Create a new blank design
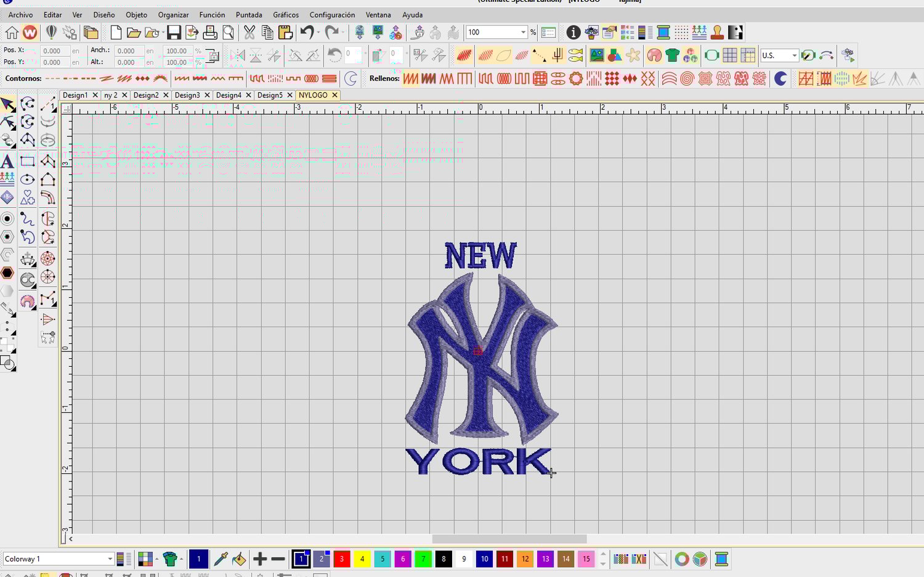The width and height of the screenshot is (924, 577). (x=116, y=33)
